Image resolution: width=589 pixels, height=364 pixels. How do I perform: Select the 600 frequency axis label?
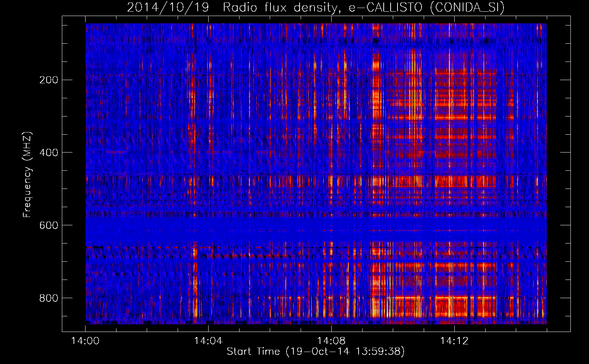(49, 225)
